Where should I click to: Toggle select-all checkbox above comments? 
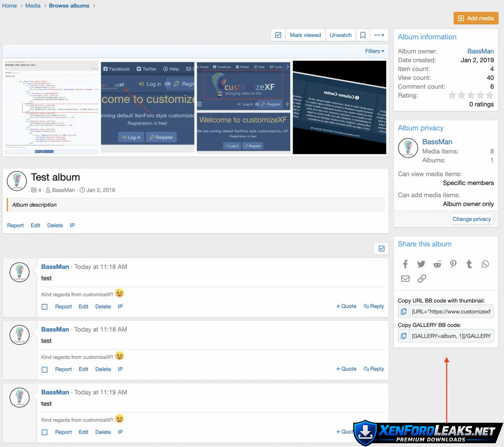point(381,248)
